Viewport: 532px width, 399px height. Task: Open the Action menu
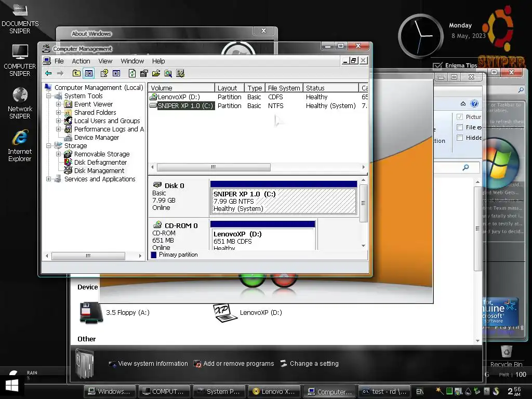tap(81, 61)
